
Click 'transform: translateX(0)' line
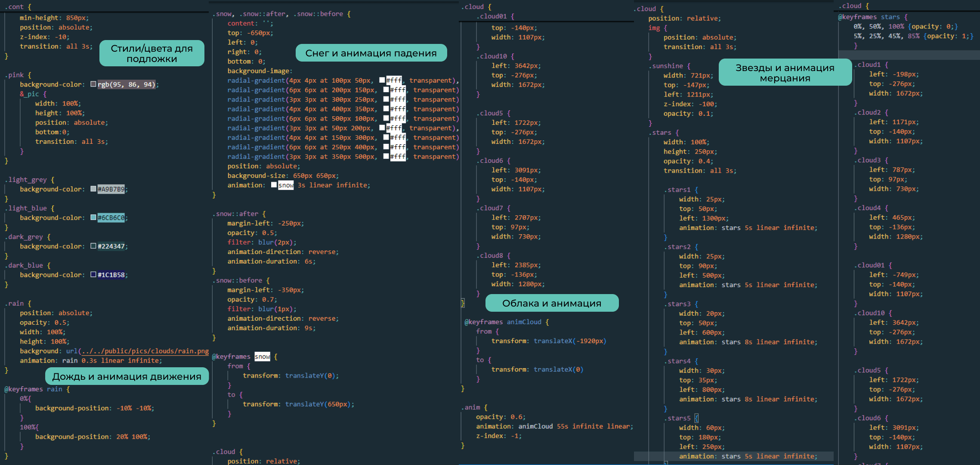(538, 369)
